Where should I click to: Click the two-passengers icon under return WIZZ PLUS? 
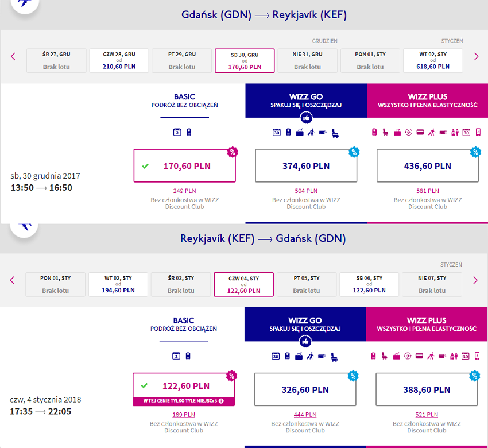[454, 356]
